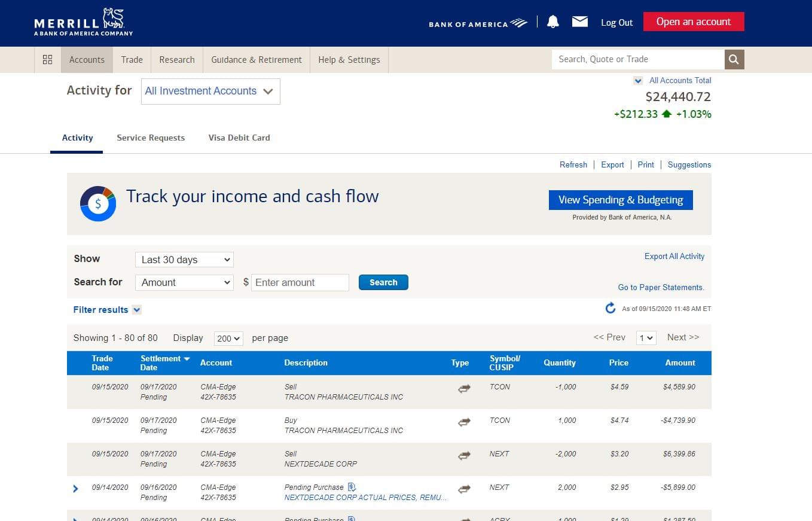Click the circular refresh arrow icon
This screenshot has height=521, width=812.
610,308
